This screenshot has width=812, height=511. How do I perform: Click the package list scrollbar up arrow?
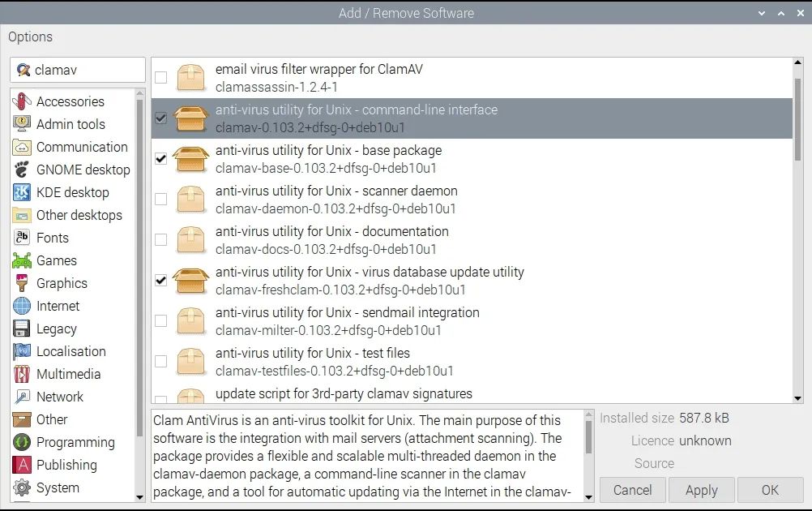[797, 62]
